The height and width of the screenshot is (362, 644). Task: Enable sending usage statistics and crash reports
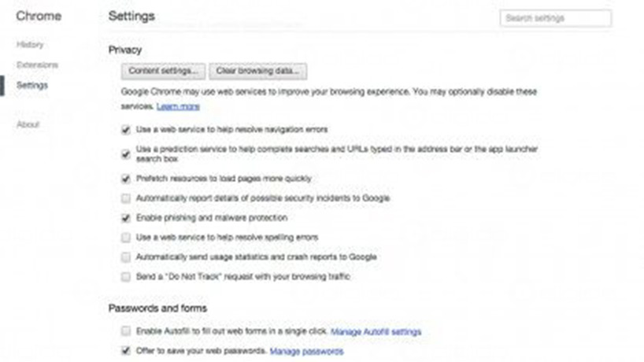(126, 257)
